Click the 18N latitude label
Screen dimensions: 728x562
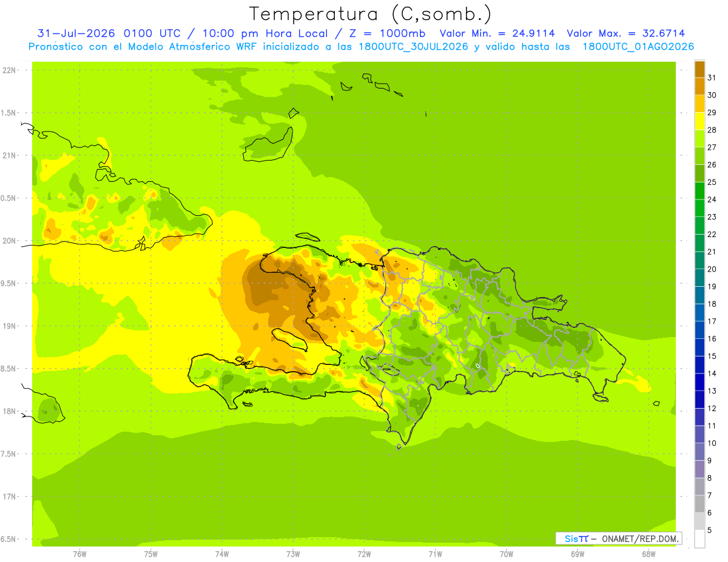click(x=9, y=412)
